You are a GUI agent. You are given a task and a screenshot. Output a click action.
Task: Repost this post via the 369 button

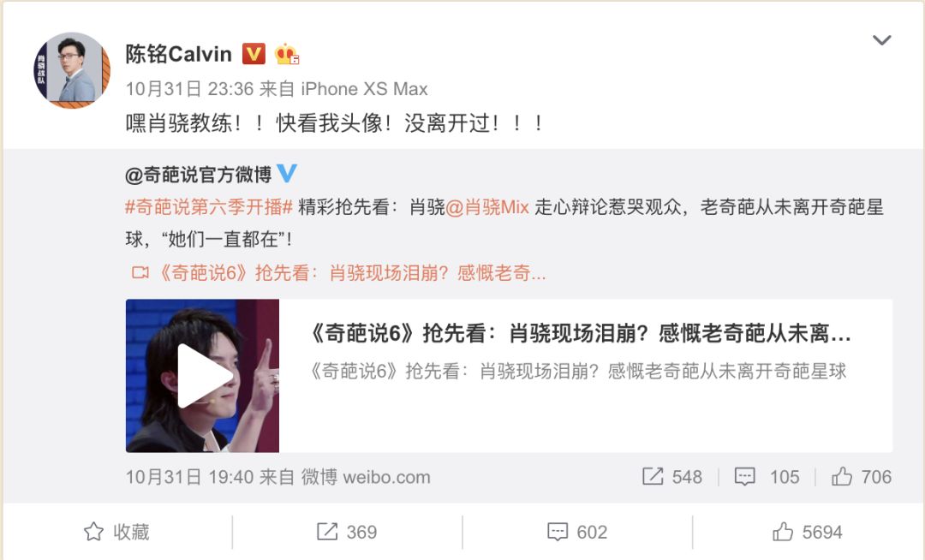point(347,532)
